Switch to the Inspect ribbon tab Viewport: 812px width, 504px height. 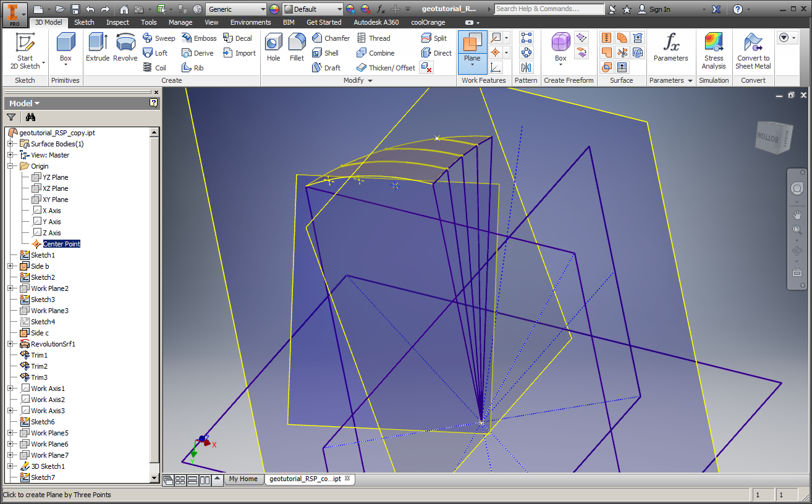pyautogui.click(x=117, y=22)
